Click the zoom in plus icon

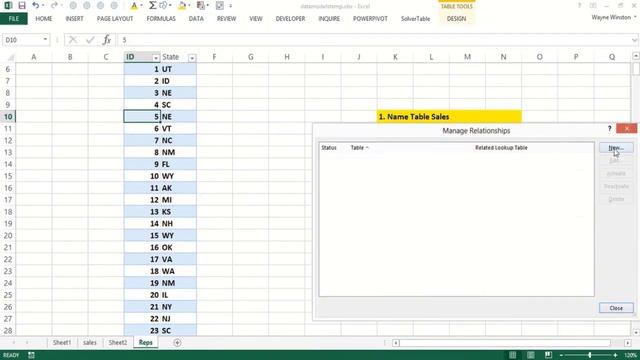[616, 355]
